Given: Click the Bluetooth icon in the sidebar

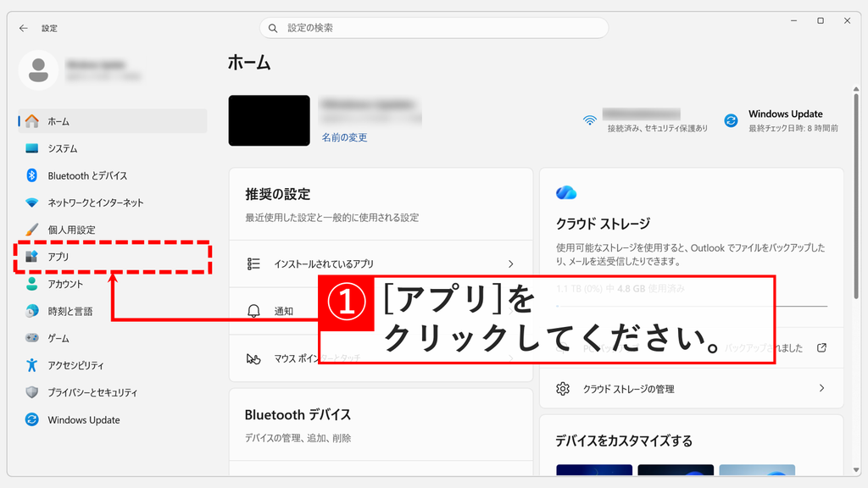Looking at the screenshot, I should click(32, 175).
